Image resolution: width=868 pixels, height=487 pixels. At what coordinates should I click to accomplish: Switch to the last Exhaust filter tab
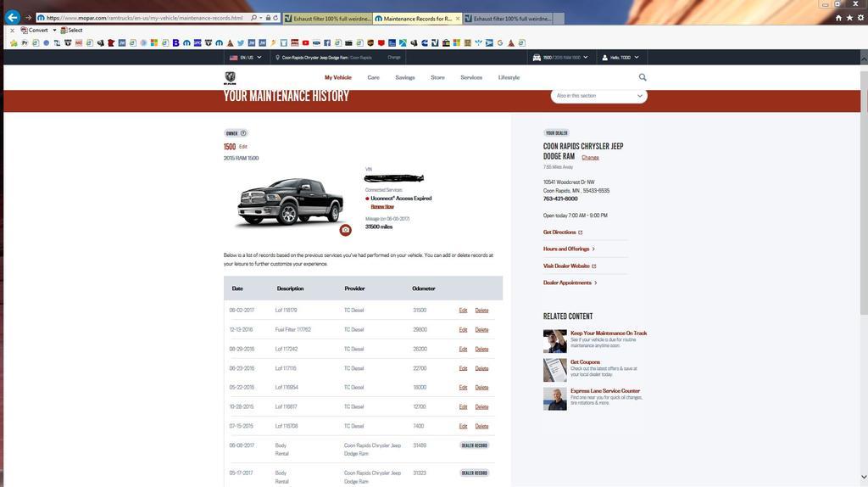[509, 19]
